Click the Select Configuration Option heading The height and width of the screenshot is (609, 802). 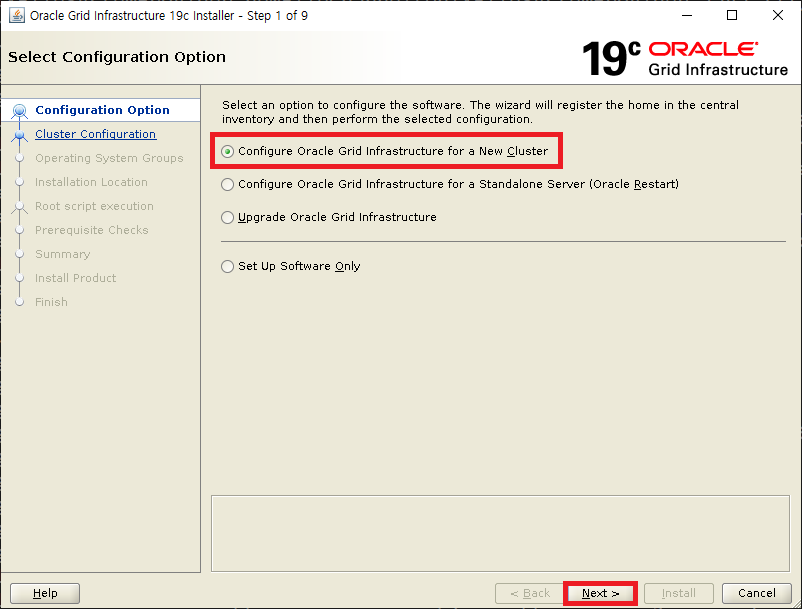(117, 57)
